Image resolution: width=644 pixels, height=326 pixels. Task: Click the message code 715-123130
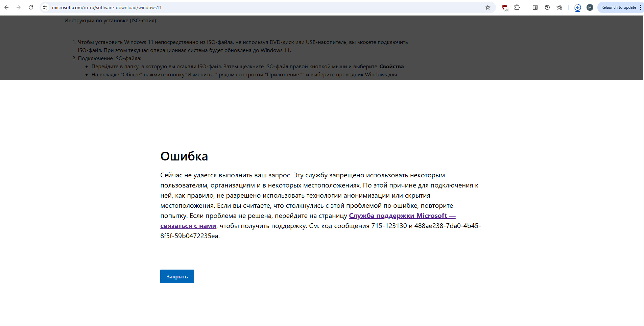click(x=389, y=226)
